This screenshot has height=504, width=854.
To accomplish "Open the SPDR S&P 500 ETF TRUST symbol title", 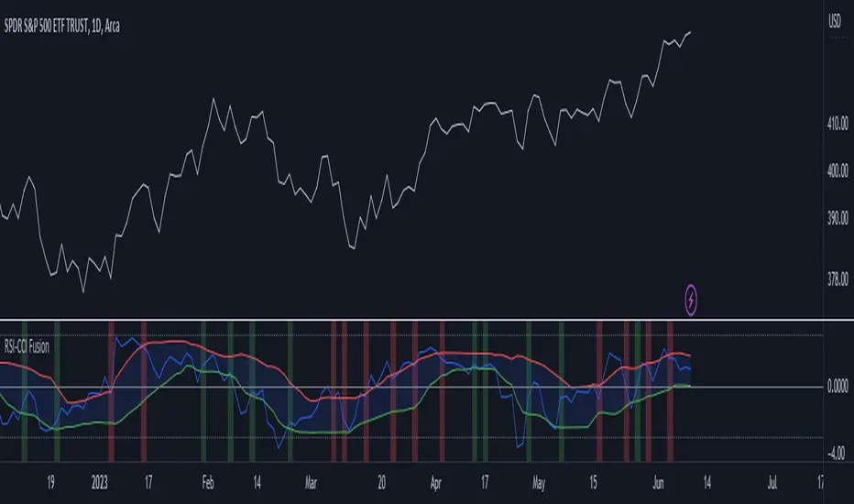I will click(62, 27).
